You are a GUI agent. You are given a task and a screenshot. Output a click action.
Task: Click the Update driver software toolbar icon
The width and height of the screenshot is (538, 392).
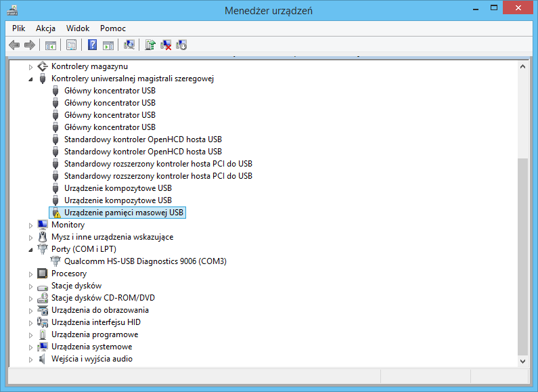[150, 45]
